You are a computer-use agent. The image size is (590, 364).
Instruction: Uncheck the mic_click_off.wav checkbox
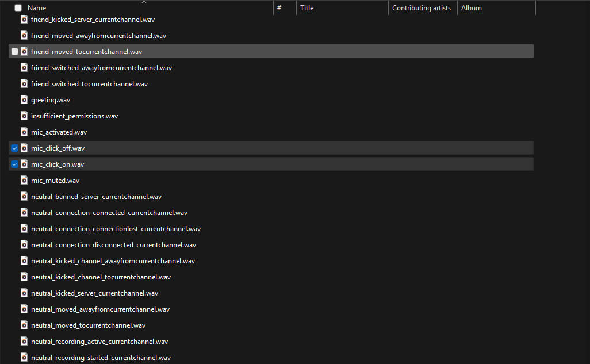point(15,148)
